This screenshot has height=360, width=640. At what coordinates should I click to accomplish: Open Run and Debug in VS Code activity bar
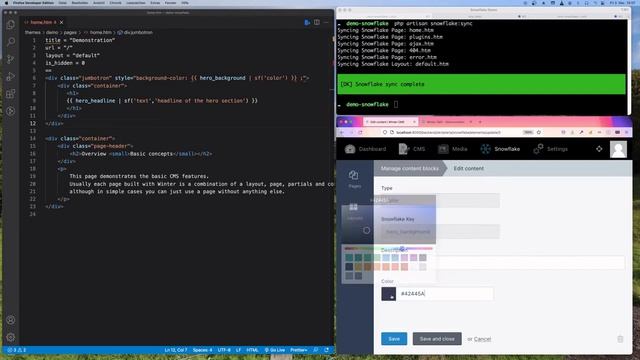pyautogui.click(x=11, y=76)
